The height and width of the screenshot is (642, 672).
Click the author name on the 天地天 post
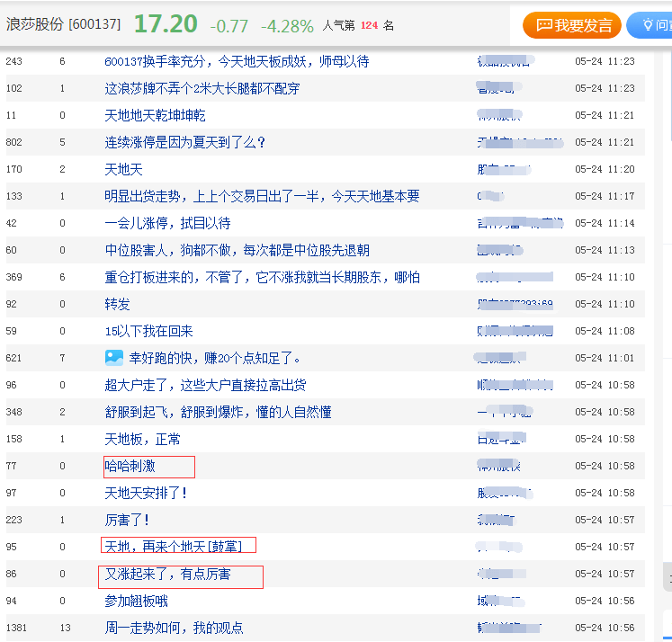tap(504, 170)
